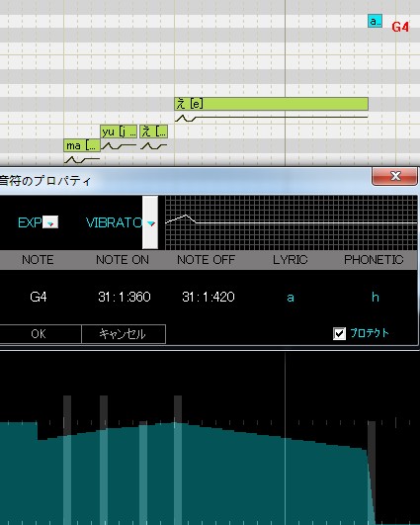Click vibrato line under long え [e] note

(x=271, y=118)
